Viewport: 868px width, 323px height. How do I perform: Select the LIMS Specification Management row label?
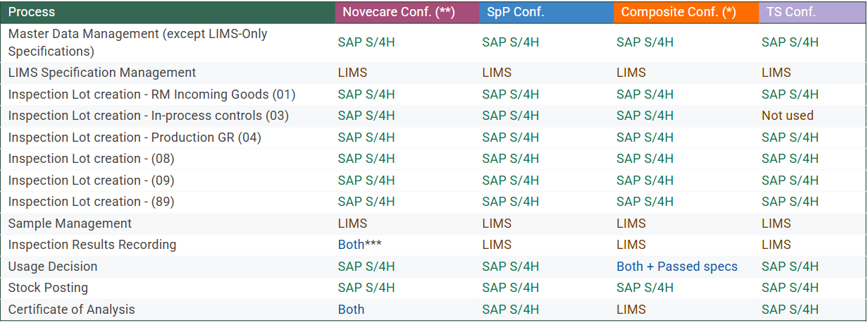102,73
